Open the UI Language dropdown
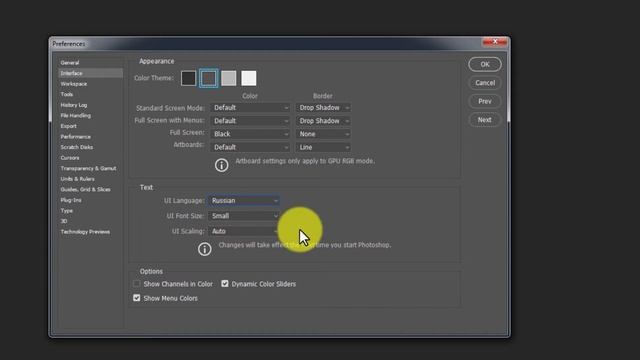Viewport: 640px width, 360px height. click(244, 200)
